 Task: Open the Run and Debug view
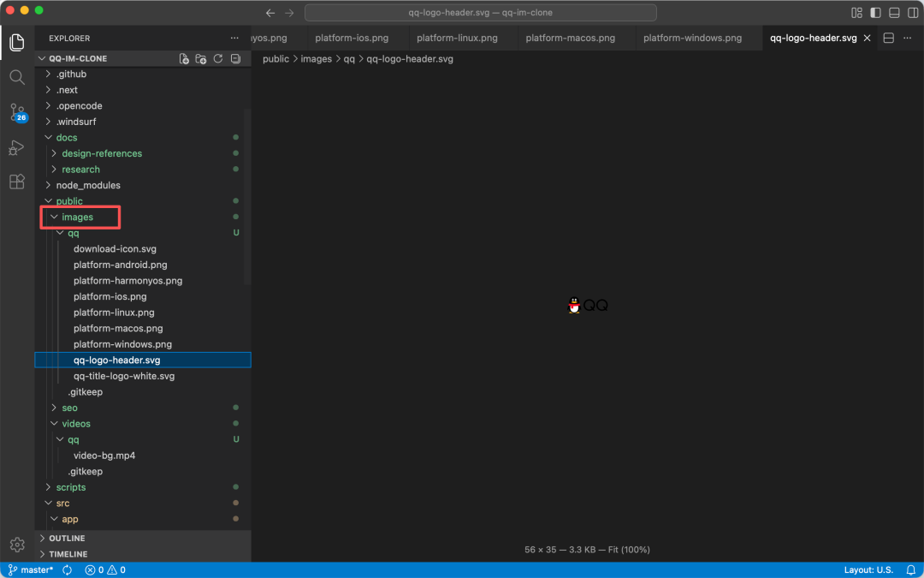[16, 147]
